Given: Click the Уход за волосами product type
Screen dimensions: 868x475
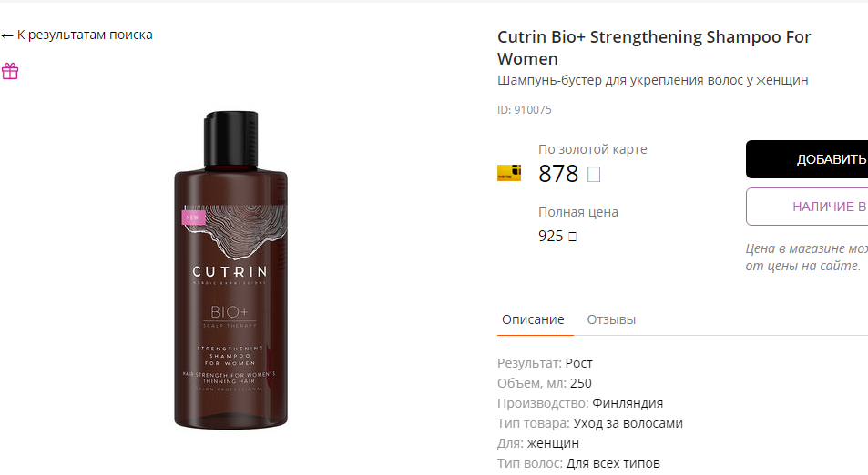Looking at the screenshot, I should click(x=628, y=423).
